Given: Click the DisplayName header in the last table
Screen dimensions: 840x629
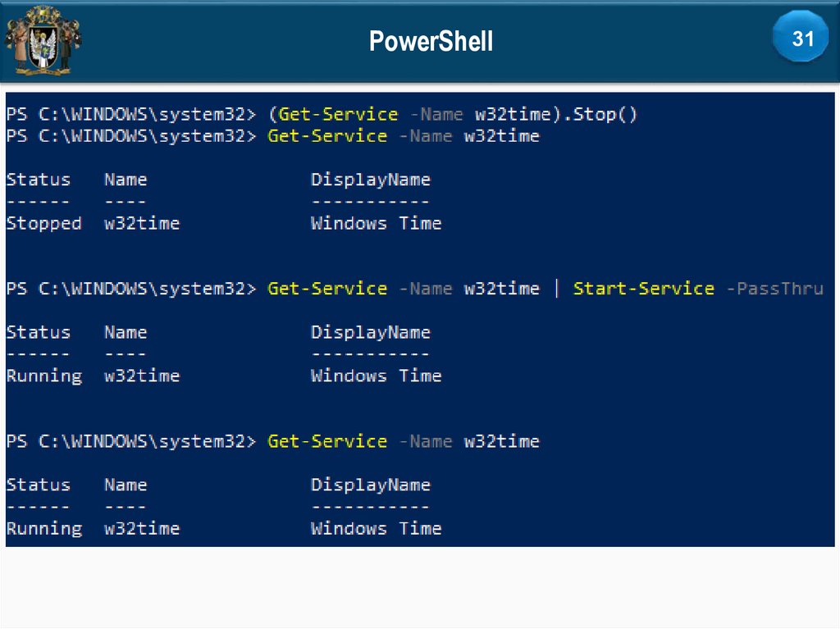Looking at the screenshot, I should [370, 485].
